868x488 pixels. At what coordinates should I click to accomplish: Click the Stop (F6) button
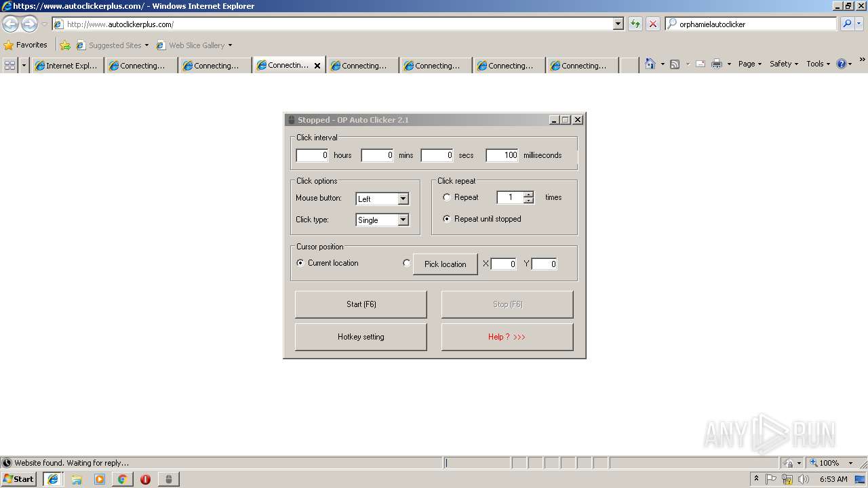pyautogui.click(x=507, y=304)
